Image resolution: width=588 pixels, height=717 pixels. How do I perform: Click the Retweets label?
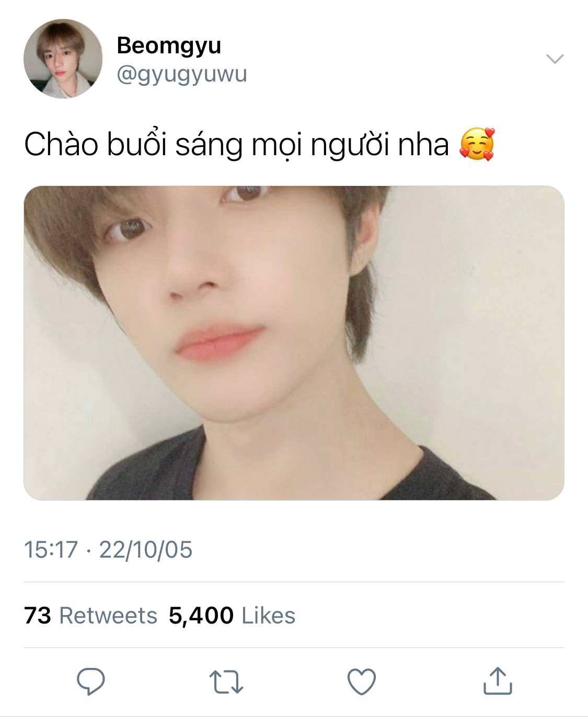coord(108,616)
